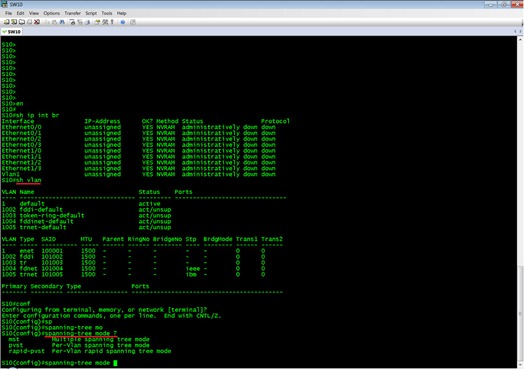Open the Options menu
Image resolution: width=524 pixels, height=369 pixels.
[51, 13]
